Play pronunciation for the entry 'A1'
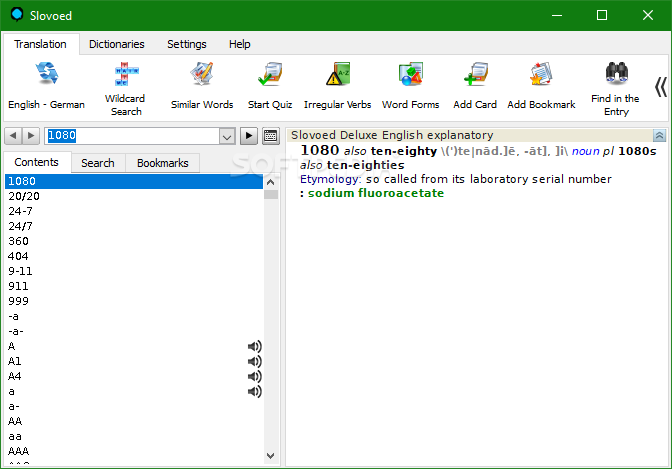Image resolution: width=672 pixels, height=469 pixels. click(255, 361)
